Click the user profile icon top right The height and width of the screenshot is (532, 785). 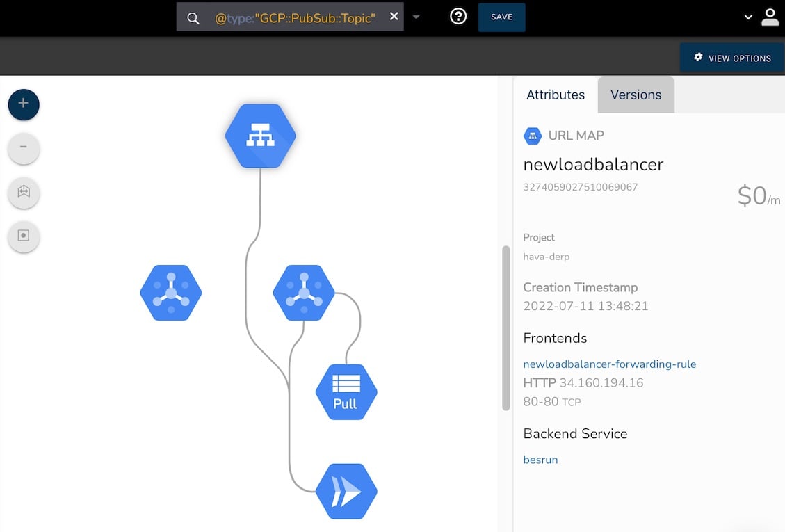(x=770, y=17)
